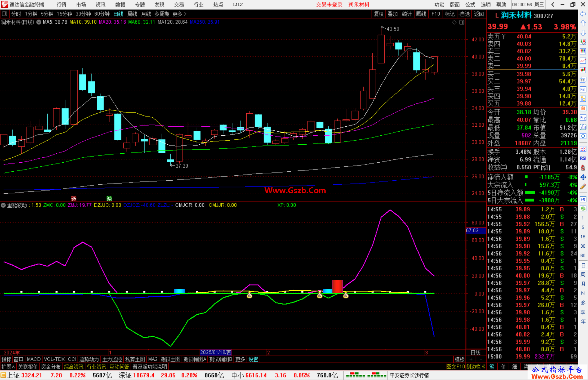Click the left arrow icon in right sidebar

[583, 14]
